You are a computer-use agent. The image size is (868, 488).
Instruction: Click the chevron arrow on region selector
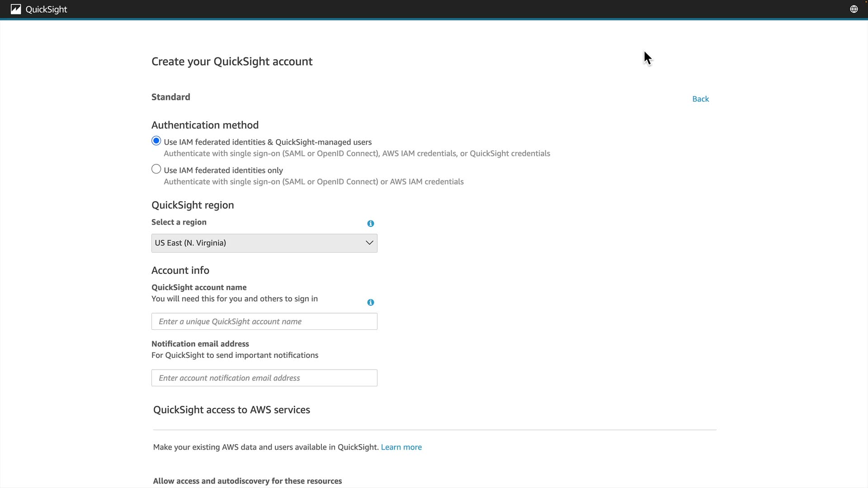(x=369, y=243)
